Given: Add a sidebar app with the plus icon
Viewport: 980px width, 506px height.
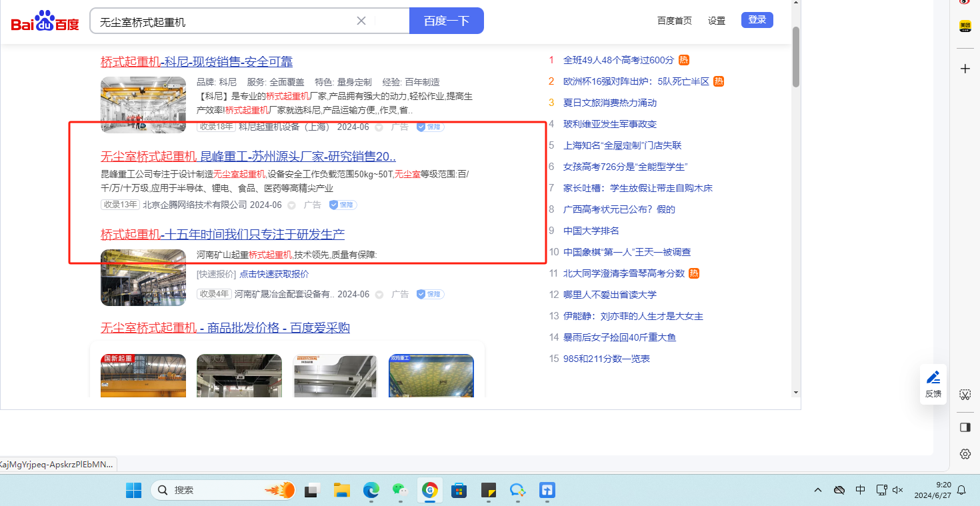Looking at the screenshot, I should coord(965,69).
